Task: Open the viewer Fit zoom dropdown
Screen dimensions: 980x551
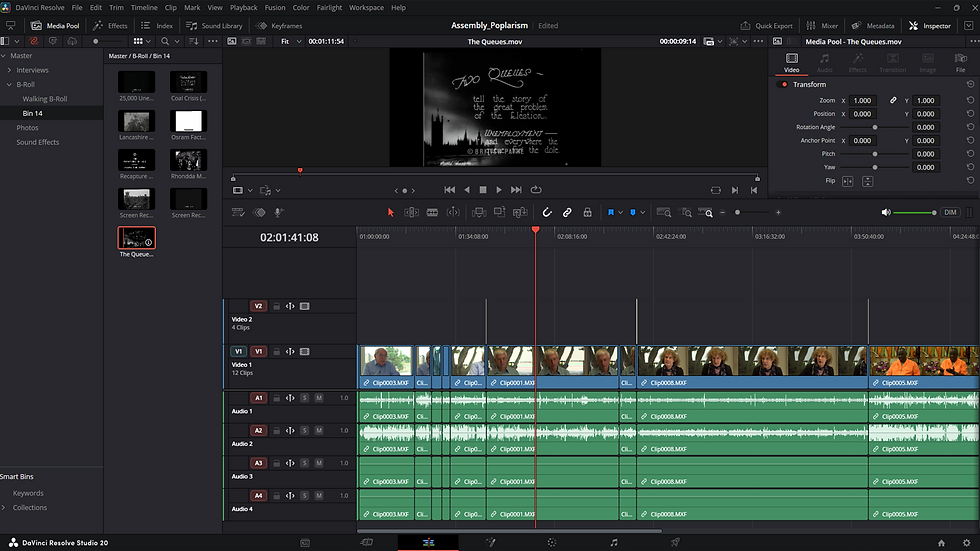Action: [x=289, y=41]
